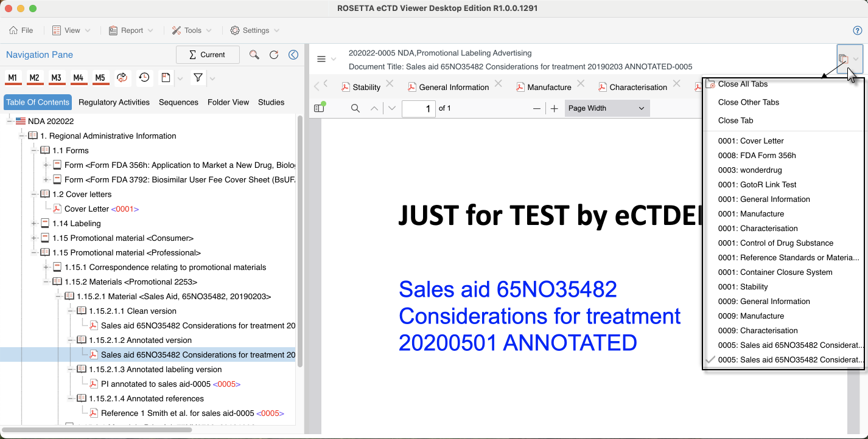Screen dimensions: 868x439
Task: Click the page number input field
Action: point(418,108)
